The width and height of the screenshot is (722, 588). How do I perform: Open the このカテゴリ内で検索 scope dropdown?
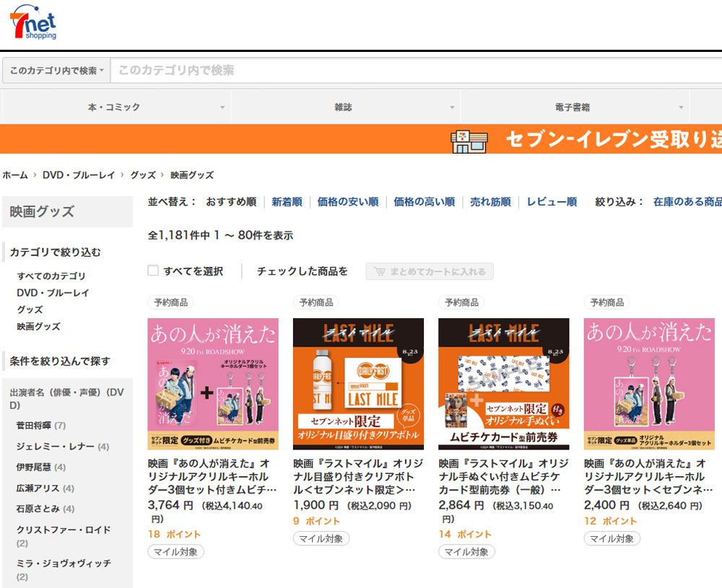(56, 71)
